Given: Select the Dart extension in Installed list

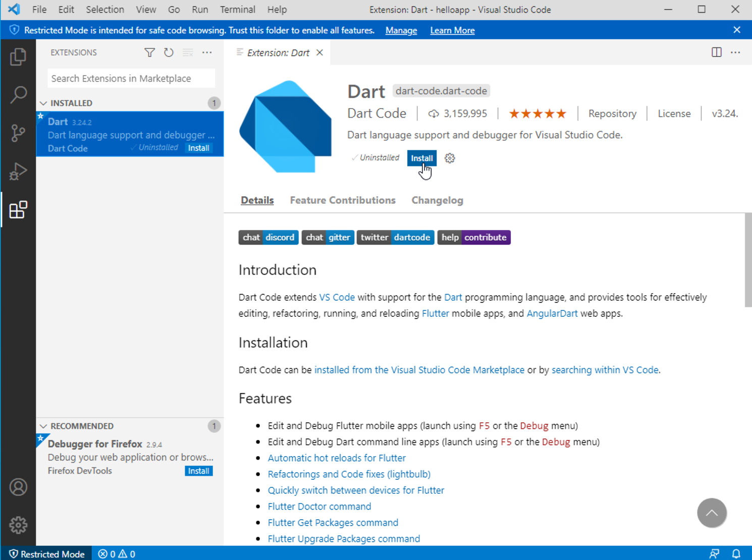Looking at the screenshot, I should coord(130,134).
